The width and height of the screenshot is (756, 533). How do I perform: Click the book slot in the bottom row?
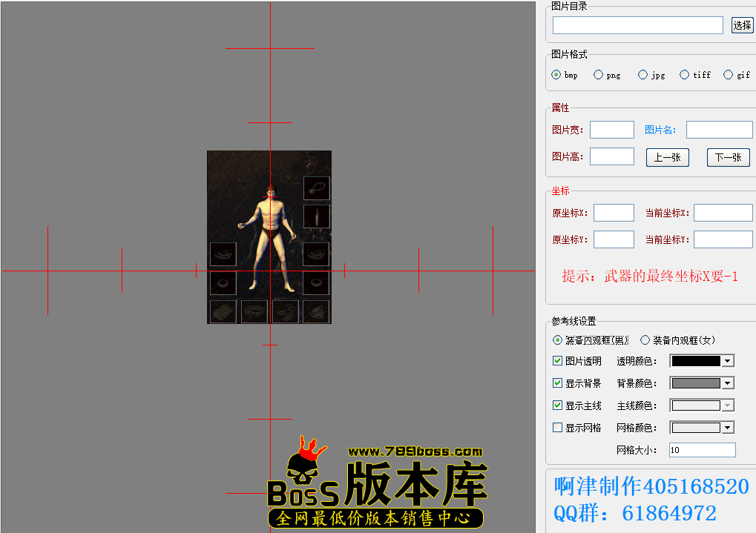223,311
